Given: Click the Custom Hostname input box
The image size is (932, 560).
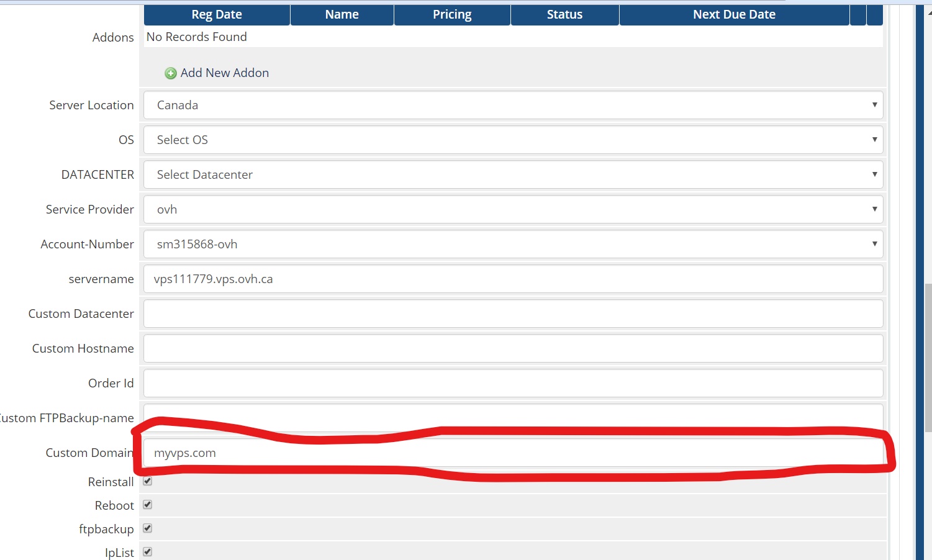Looking at the screenshot, I should (x=513, y=348).
